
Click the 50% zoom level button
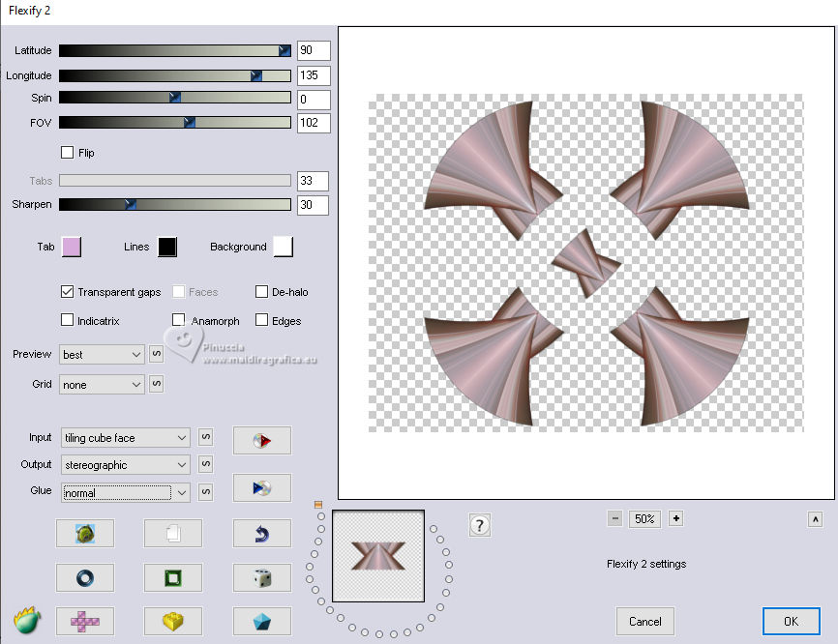(x=645, y=518)
